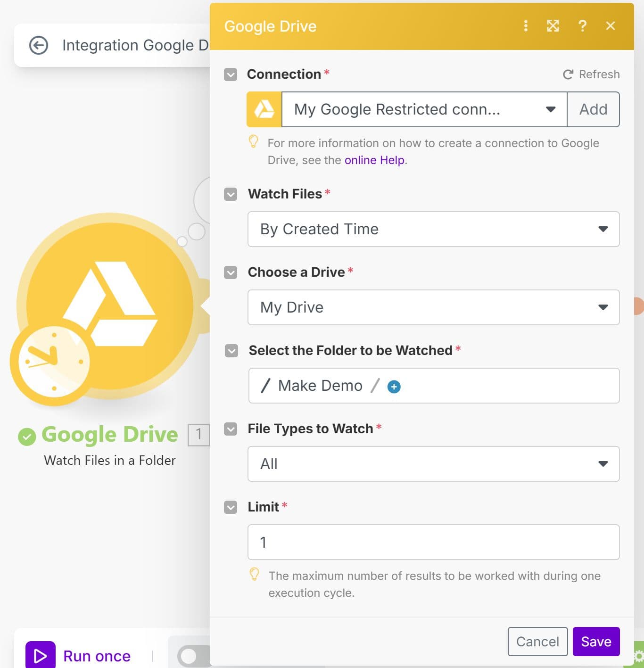Image resolution: width=644 pixels, height=668 pixels.
Task: Click the lightbulb hint icon under Limit
Action: [254, 575]
